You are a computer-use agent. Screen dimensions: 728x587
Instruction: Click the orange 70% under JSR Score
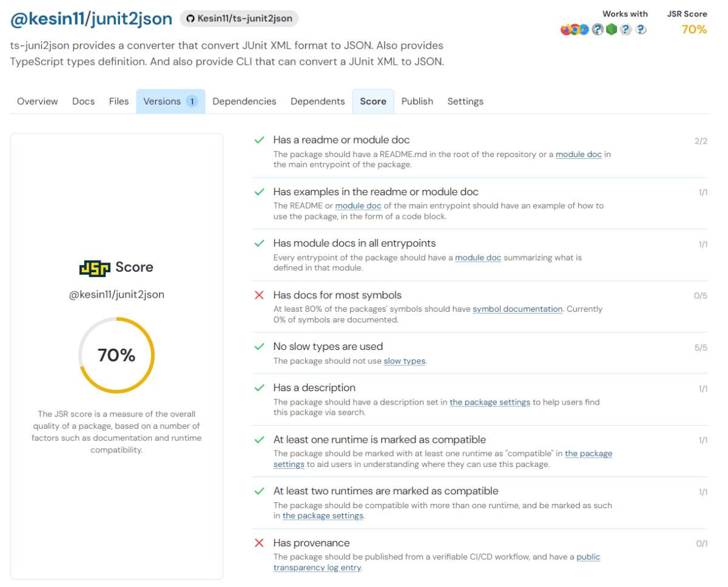[x=694, y=29]
